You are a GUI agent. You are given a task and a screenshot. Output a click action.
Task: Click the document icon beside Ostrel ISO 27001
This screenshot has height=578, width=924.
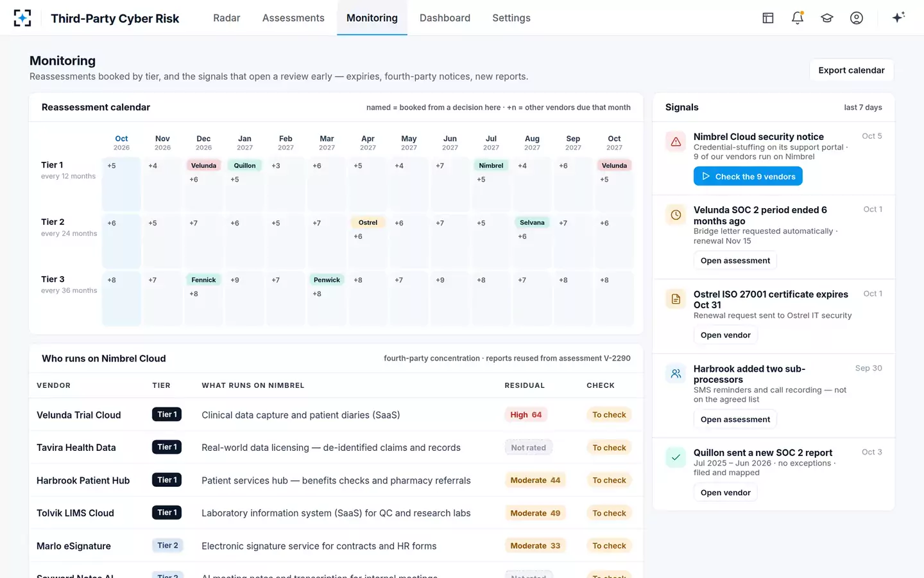676,299
